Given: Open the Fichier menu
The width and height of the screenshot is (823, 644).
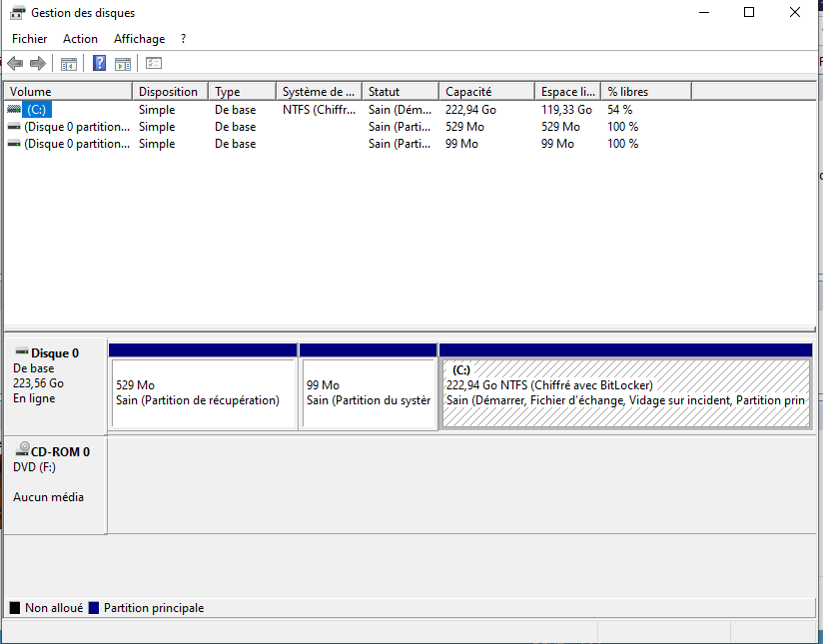Looking at the screenshot, I should click(29, 39).
